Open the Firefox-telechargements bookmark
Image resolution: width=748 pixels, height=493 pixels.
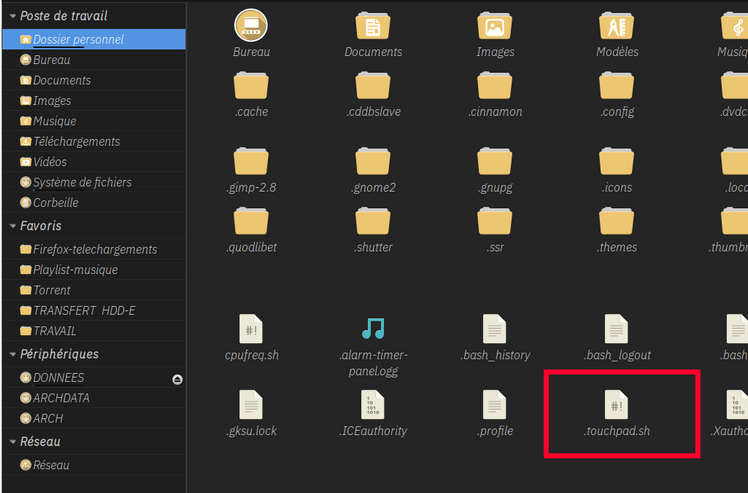[x=94, y=249]
